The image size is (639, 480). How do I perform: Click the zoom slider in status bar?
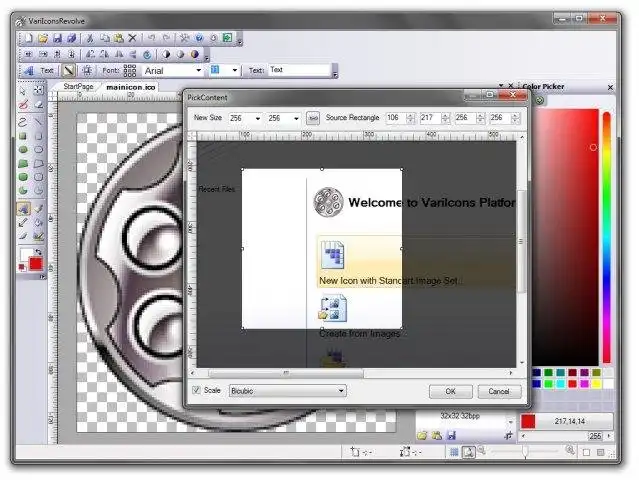point(524,451)
